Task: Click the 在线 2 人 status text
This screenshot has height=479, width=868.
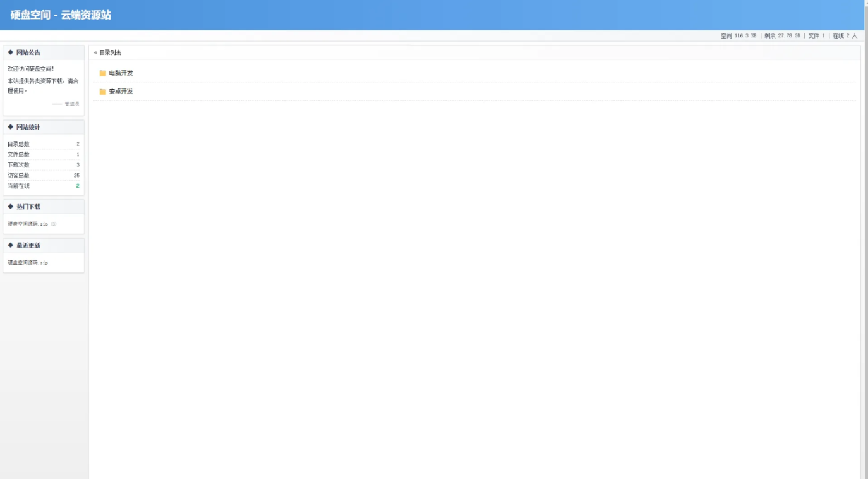Action: (845, 36)
